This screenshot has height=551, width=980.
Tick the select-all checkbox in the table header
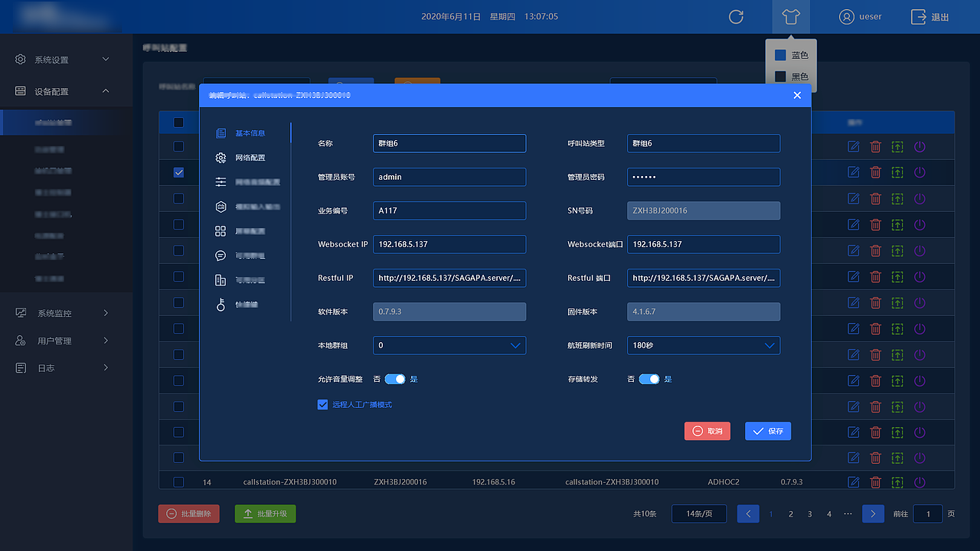click(178, 122)
